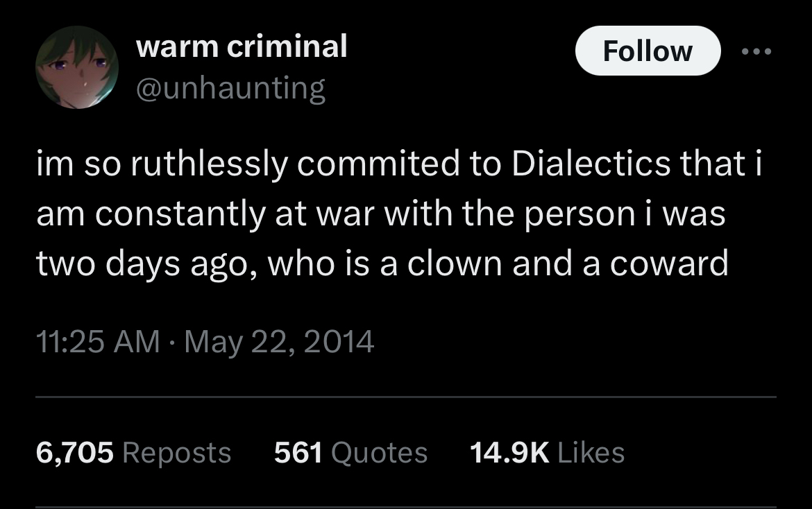The height and width of the screenshot is (509, 812).
Task: Open the Reposts list label
Action: [x=176, y=453]
